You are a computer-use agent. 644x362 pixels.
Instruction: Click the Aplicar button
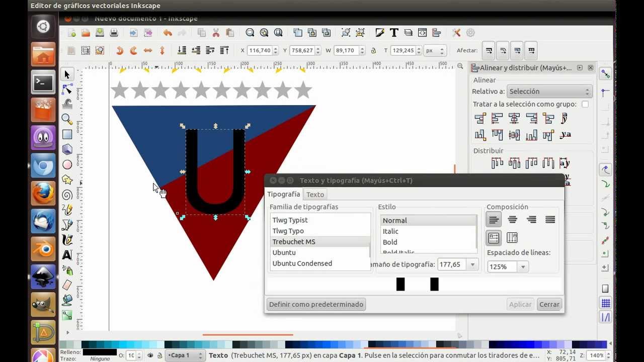pyautogui.click(x=520, y=304)
